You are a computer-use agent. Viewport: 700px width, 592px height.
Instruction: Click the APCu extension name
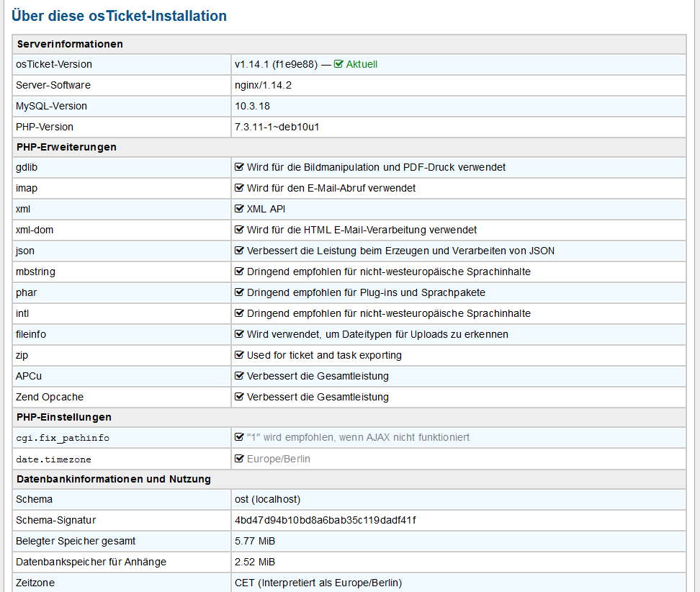(29, 376)
